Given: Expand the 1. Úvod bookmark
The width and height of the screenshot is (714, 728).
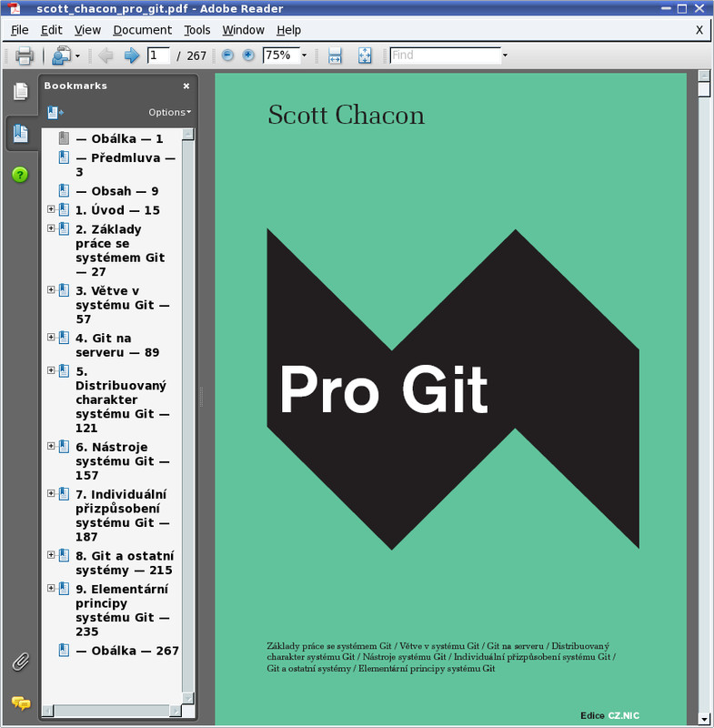Looking at the screenshot, I should point(51,209).
